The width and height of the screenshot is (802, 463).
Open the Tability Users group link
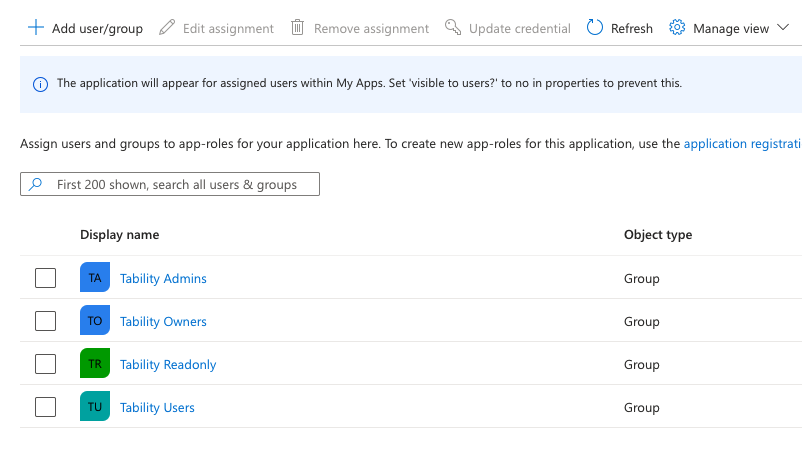(157, 408)
